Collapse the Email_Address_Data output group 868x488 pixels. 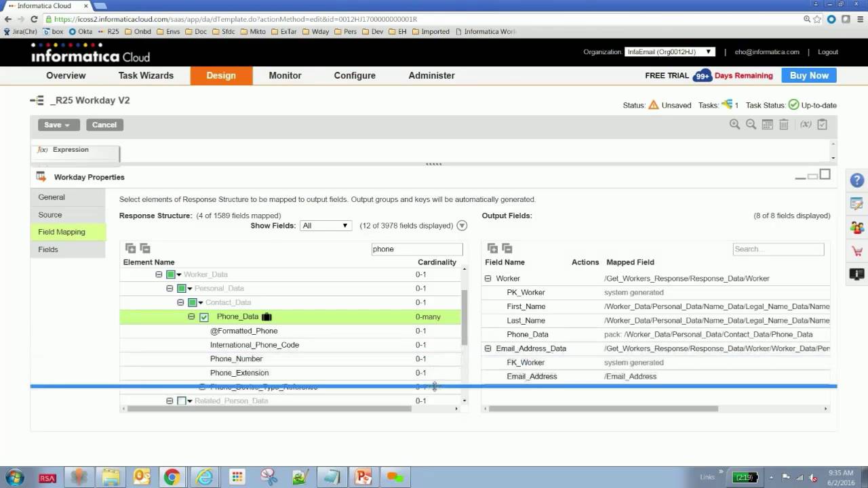tap(488, 348)
